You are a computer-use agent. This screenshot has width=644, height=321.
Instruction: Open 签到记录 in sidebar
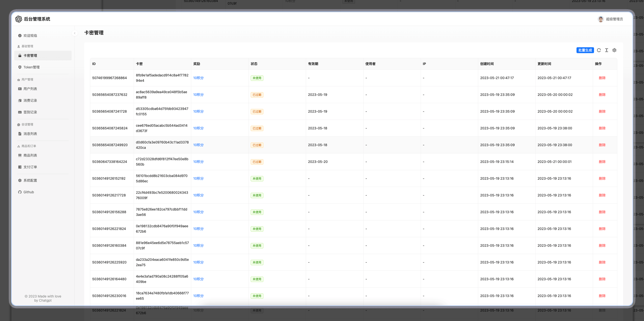click(30, 112)
